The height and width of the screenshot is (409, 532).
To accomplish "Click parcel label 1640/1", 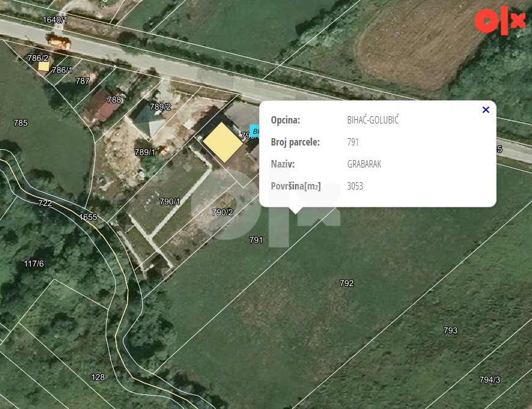I will [x=54, y=20].
